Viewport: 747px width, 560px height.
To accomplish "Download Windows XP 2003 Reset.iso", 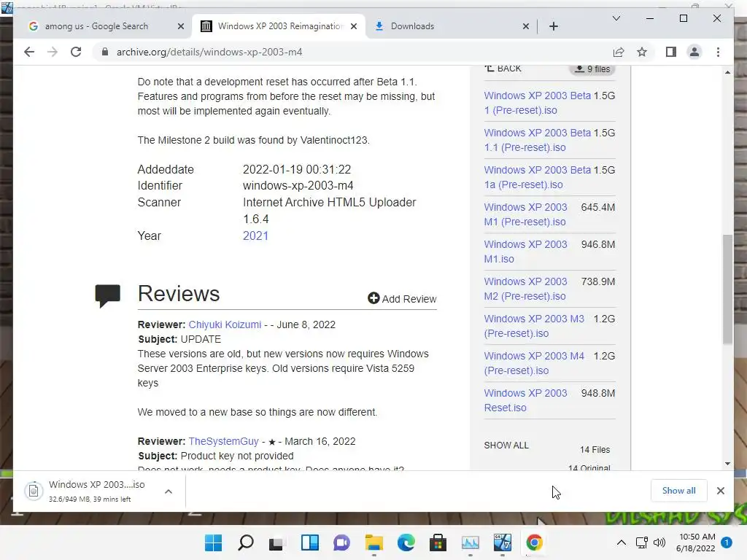I will click(x=525, y=400).
